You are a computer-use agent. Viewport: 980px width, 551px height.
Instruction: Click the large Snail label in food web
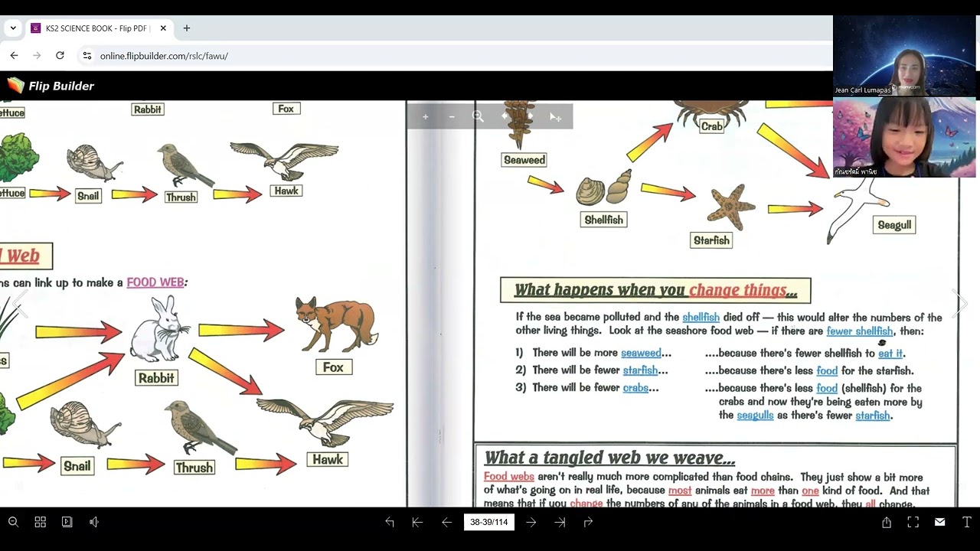pos(77,466)
